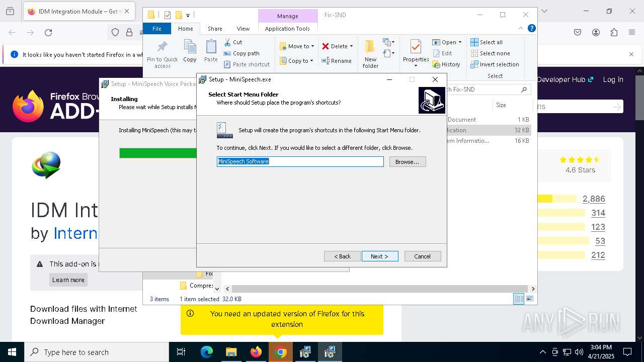
Task: Open Firefox extensions icon
Action: pos(614,33)
